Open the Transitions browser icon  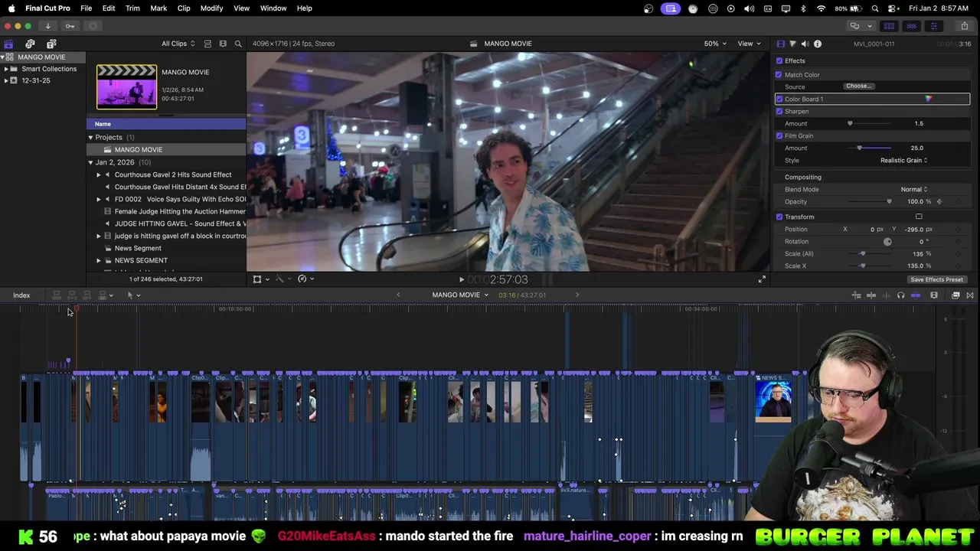(970, 295)
